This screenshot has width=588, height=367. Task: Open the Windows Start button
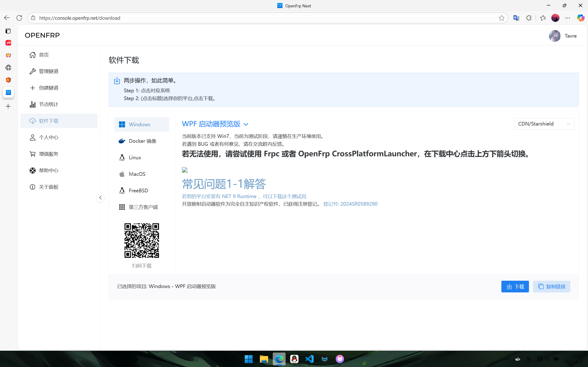click(x=249, y=359)
